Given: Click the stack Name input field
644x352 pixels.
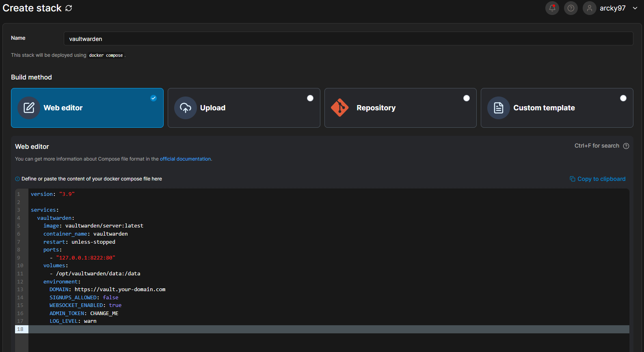Looking at the screenshot, I should (x=348, y=39).
